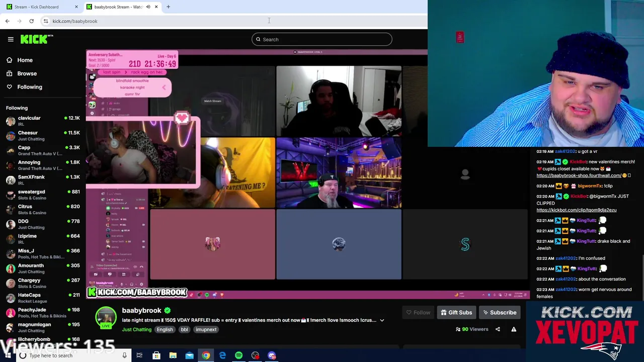Open Microsoft Edge from taskbar
This screenshot has width=644, height=362.
coord(222,355)
